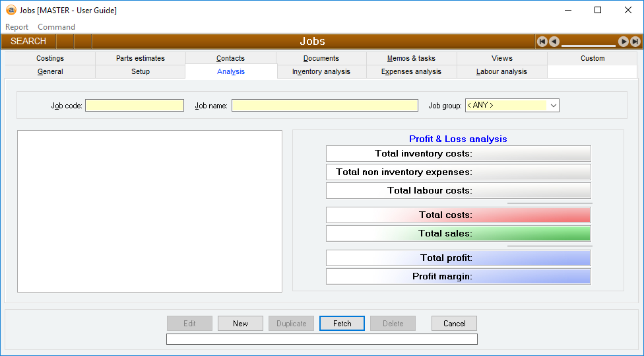
Task: Switch to the Inventory analysis tab
Action: (x=321, y=71)
